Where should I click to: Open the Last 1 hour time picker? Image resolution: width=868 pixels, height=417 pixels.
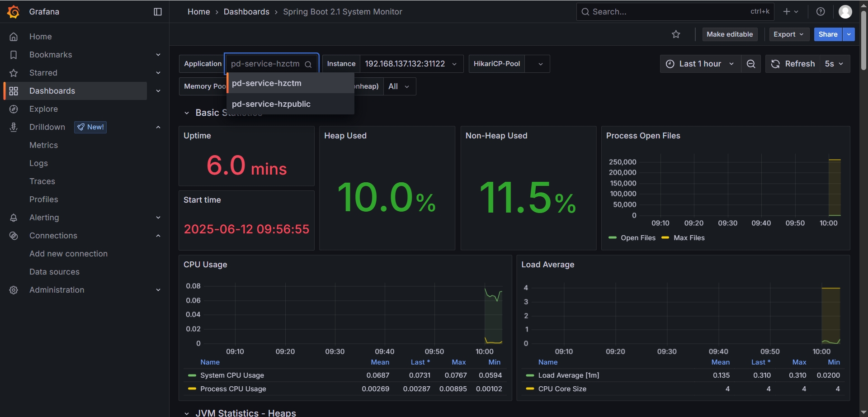point(700,64)
